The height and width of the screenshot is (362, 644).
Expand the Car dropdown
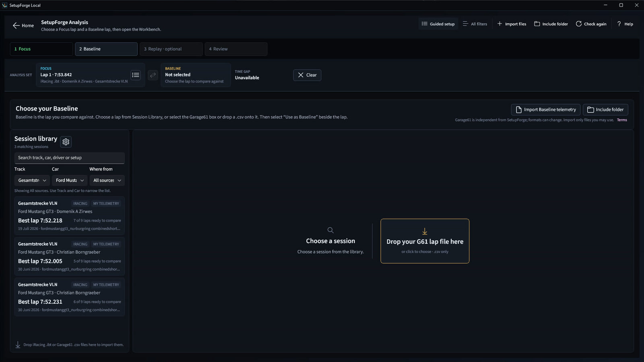[70, 180]
